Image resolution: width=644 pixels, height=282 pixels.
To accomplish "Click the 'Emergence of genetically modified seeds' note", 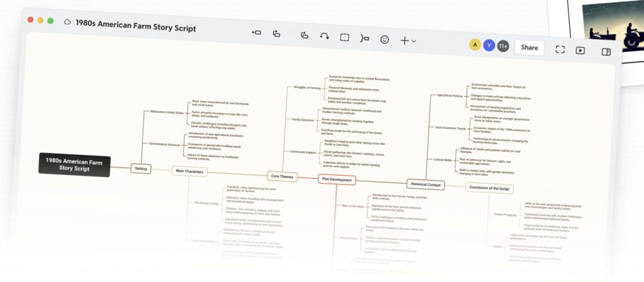I will click(x=214, y=146).
